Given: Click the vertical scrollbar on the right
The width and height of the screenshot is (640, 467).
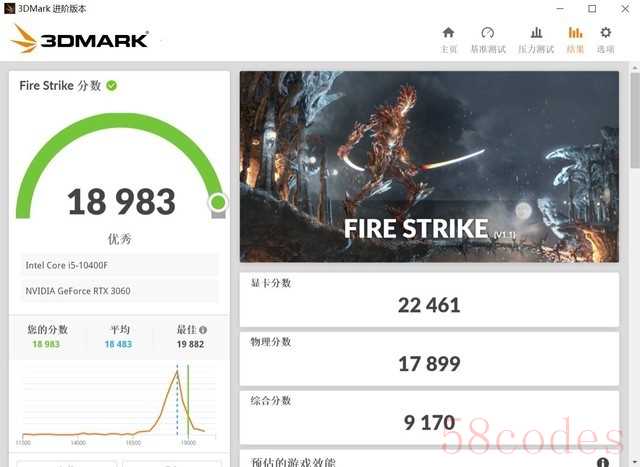Looking at the screenshot, I should tap(635, 121).
